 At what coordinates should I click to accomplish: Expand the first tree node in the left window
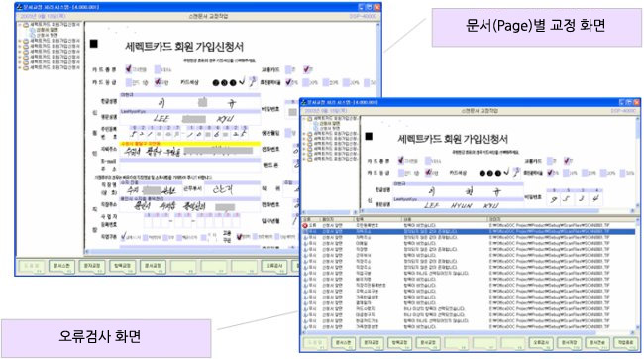19,25
